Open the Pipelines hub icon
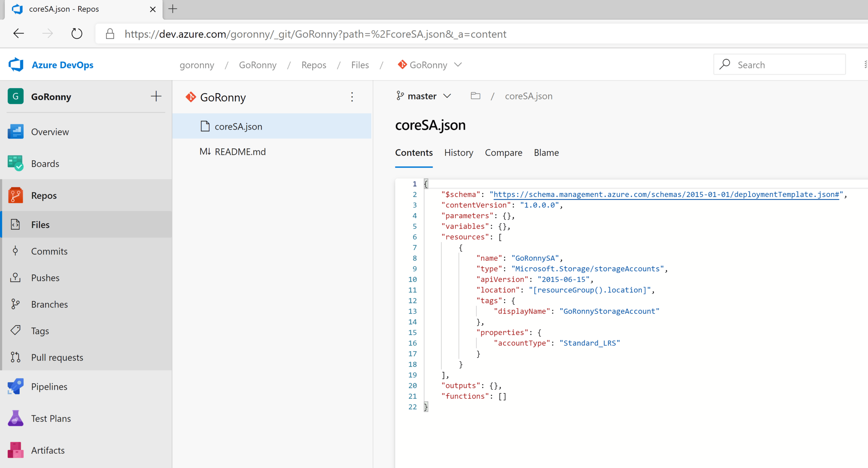 16,387
